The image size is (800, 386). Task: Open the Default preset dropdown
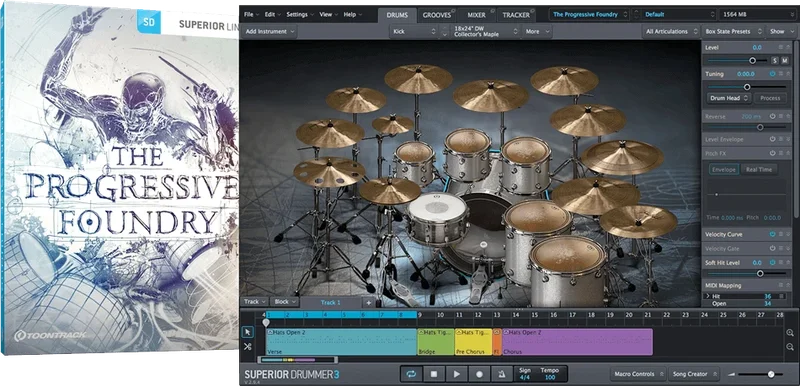(679, 14)
